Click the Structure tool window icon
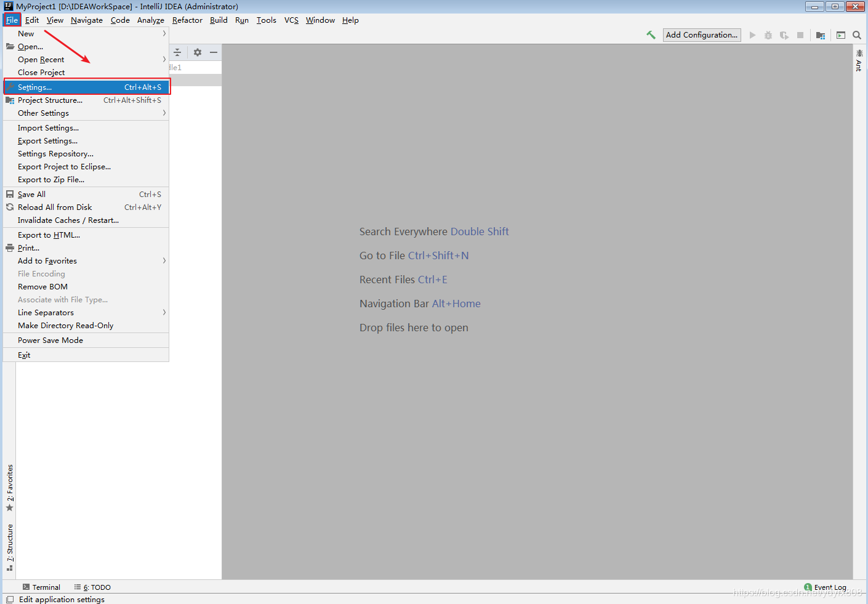868x604 pixels. [x=9, y=568]
